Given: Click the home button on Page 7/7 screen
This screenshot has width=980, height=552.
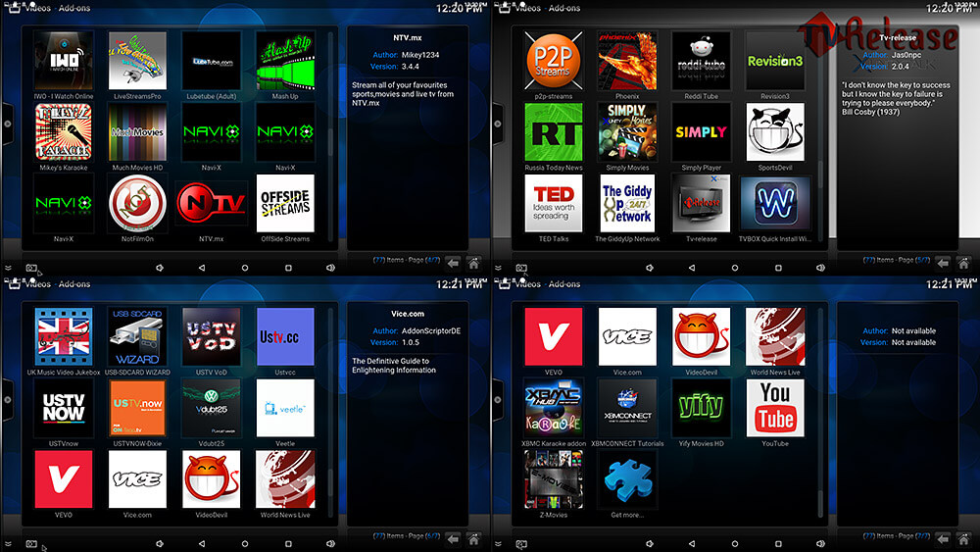Looking at the screenshot, I should [963, 538].
